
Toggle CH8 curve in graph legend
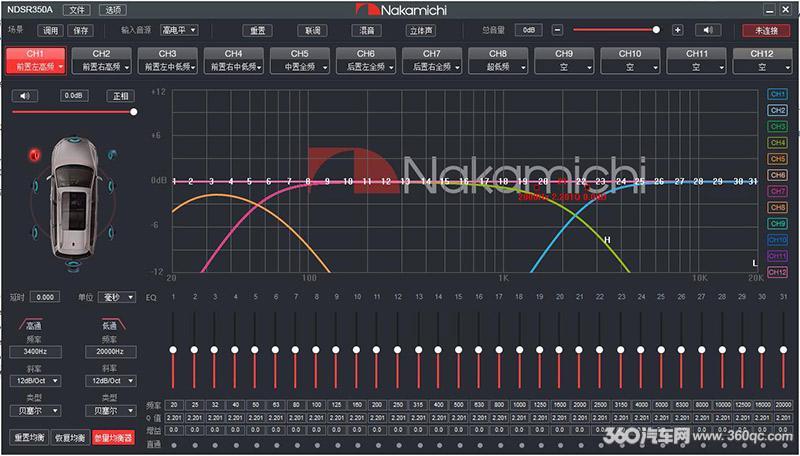(777, 208)
